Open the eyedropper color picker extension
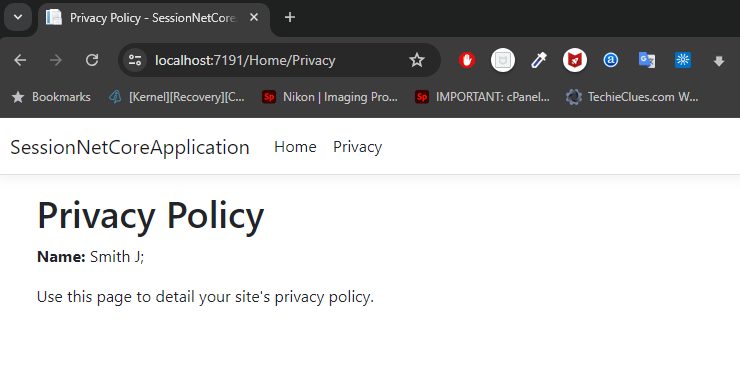The image size is (740, 391). (538, 60)
